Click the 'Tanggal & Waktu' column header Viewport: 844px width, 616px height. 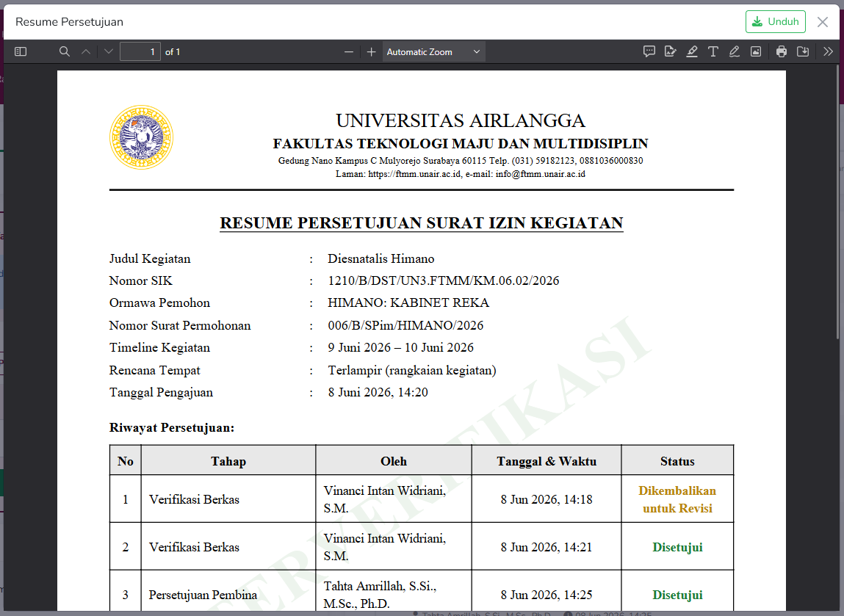point(547,461)
